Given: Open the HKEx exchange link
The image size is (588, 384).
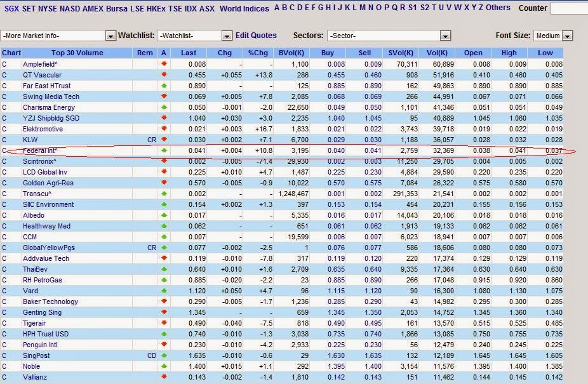Looking at the screenshot, I should point(156,8).
